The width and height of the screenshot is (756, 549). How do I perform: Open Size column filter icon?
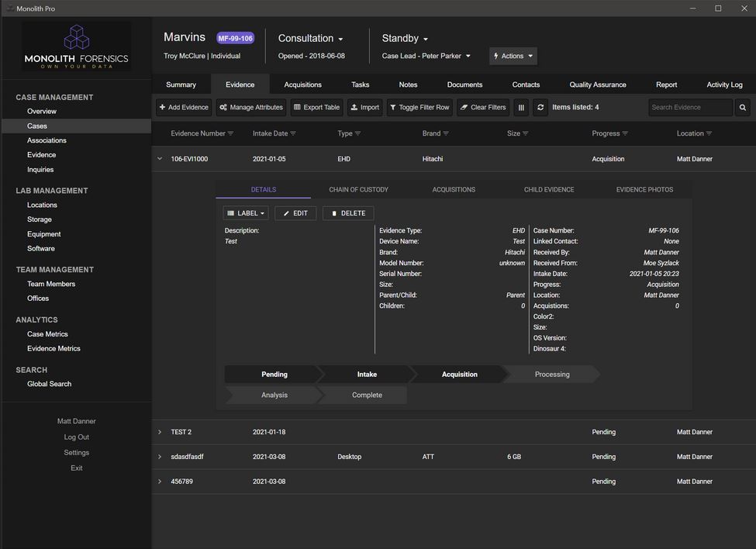pos(526,133)
